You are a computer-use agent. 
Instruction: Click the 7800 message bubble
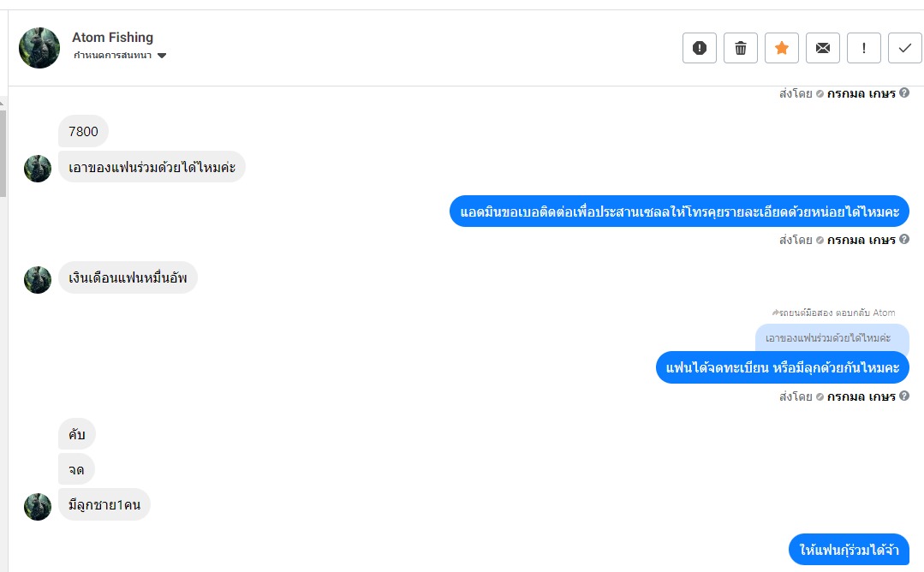tap(83, 132)
